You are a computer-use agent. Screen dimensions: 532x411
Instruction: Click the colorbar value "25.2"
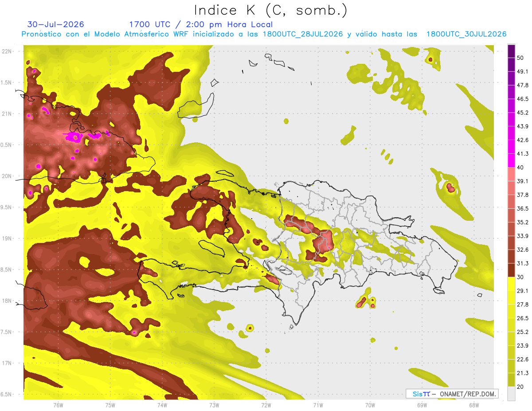(522, 332)
